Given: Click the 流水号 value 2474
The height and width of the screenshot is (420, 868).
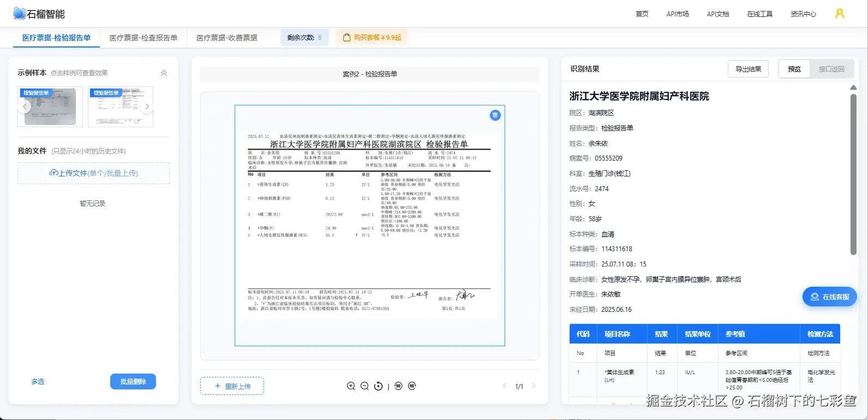Looking at the screenshot, I should 602,189.
